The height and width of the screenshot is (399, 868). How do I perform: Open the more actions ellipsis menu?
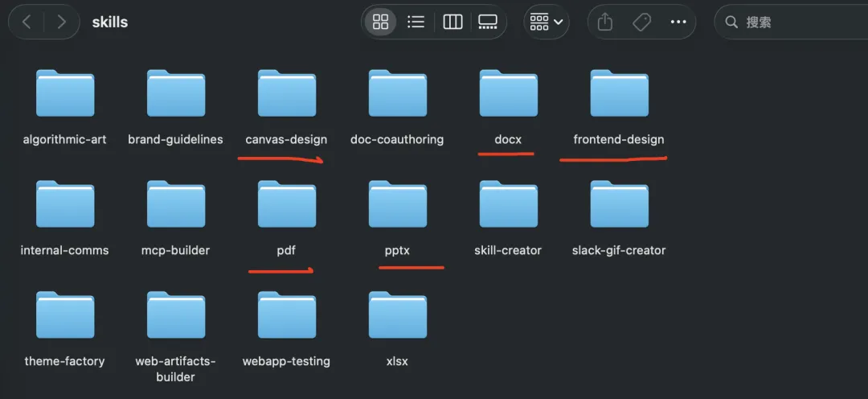click(x=678, y=23)
